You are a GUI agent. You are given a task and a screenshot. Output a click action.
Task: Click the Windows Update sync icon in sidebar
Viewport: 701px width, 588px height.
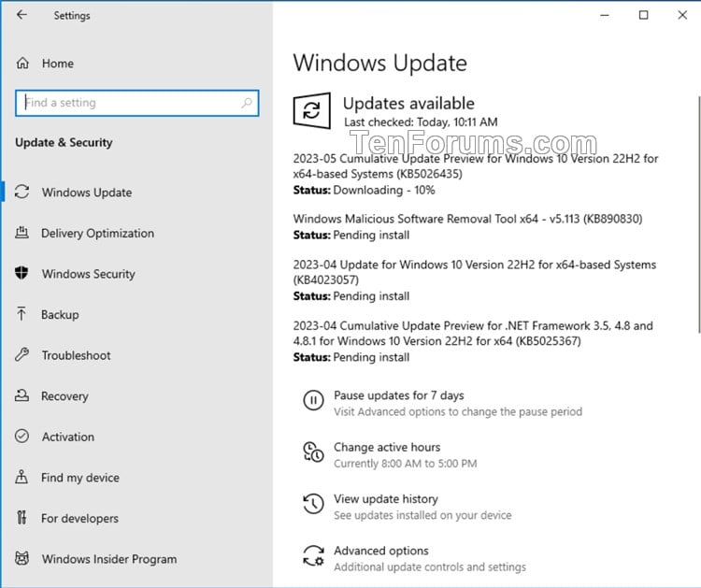click(21, 192)
